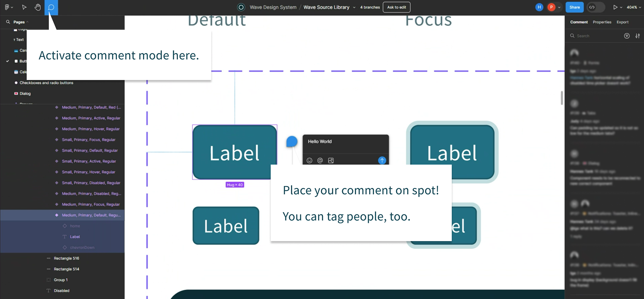Click component icon of highlighted Medium, Primary, Default layer
This screenshot has width=644, height=299.
click(57, 215)
